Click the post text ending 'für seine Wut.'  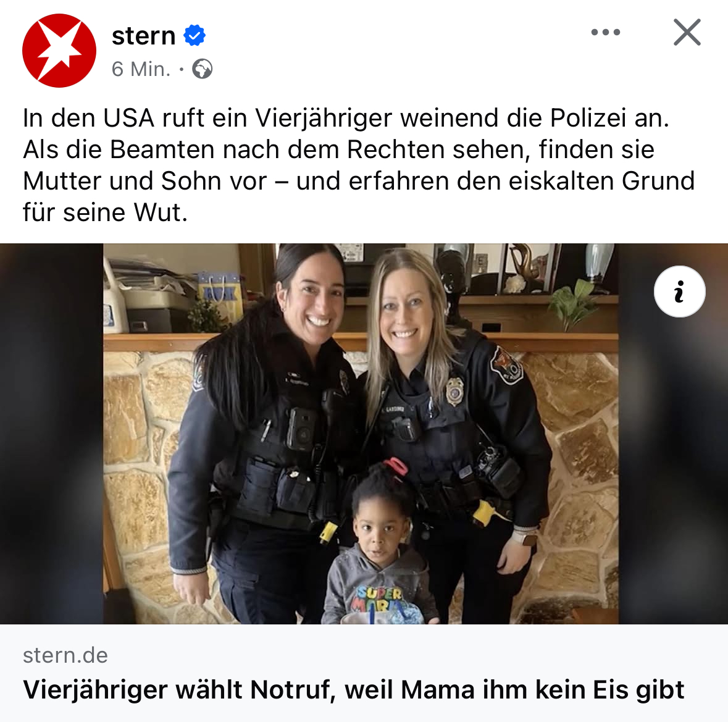106,212
